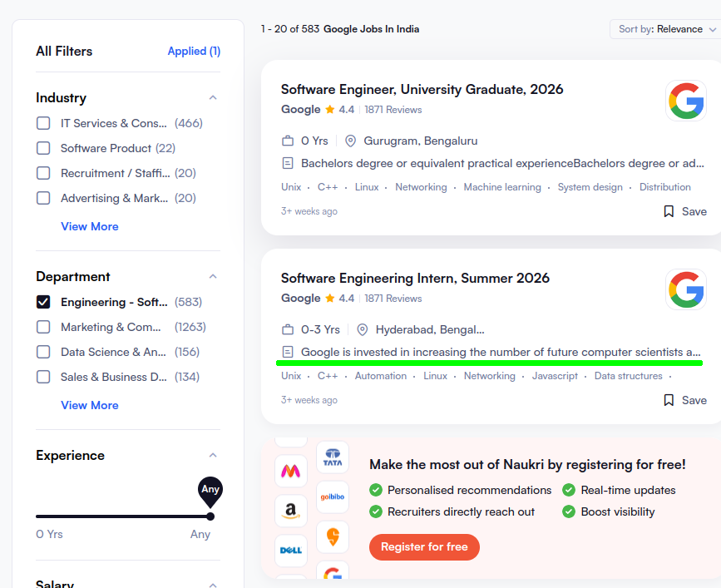Screen dimensions: 721x588
Task: Click the Experience slider handle
Action: 210,516
